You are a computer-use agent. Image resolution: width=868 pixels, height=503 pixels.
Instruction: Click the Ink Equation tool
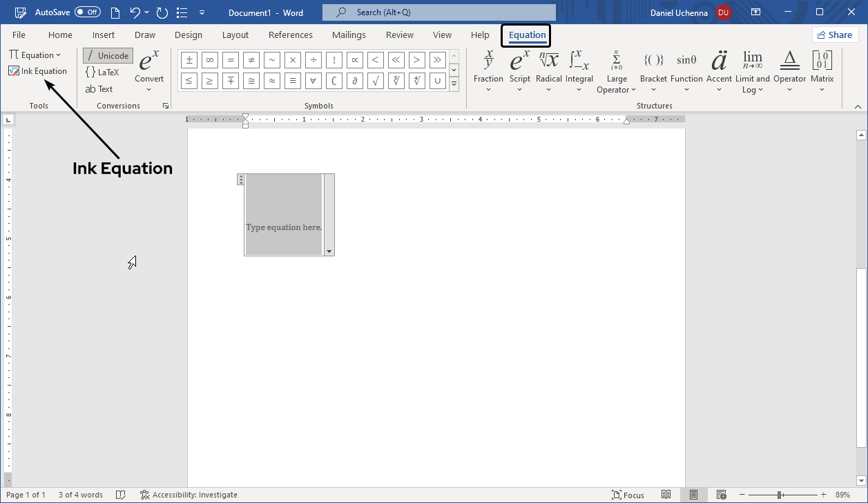tap(38, 71)
